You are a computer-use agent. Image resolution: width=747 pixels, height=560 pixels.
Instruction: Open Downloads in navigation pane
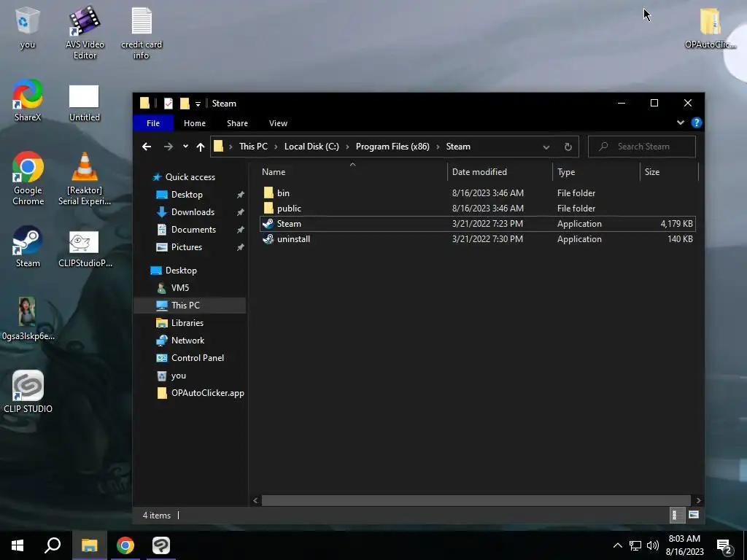[x=193, y=212]
